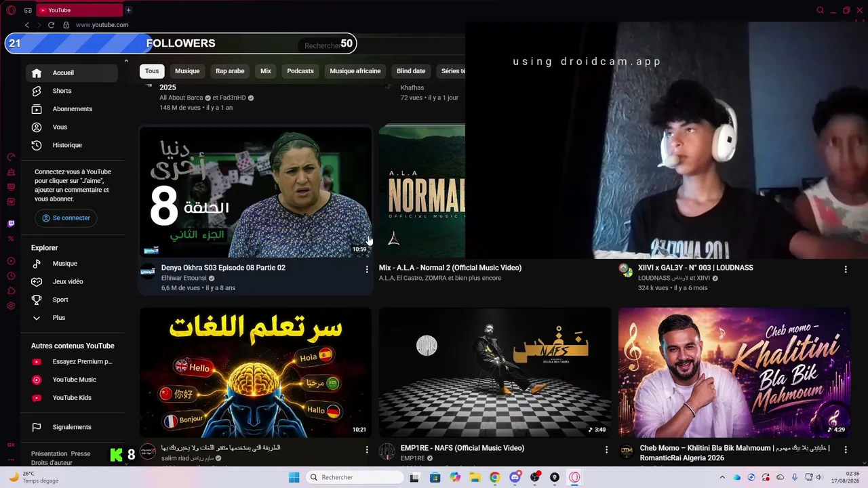Open Historique watch history

coord(72,145)
